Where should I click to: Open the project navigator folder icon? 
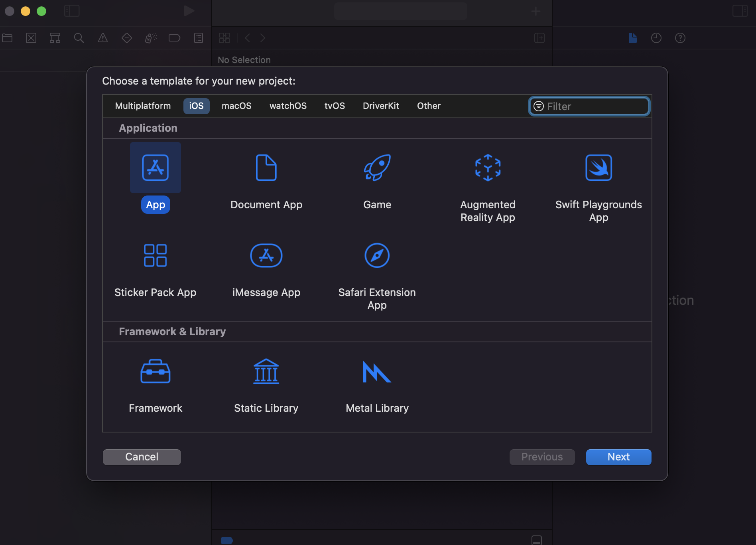pos(7,38)
